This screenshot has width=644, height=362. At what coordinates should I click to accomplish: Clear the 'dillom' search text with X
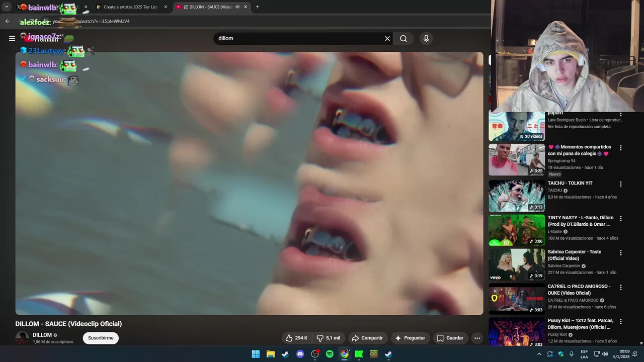pos(387,38)
